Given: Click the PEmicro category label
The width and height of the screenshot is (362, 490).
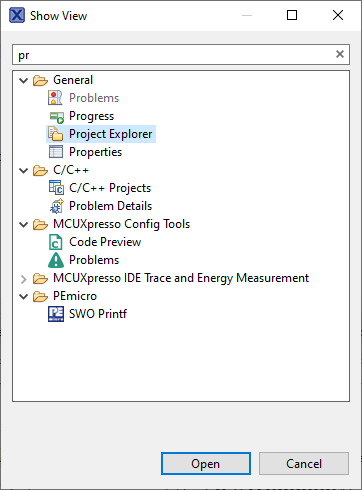Looking at the screenshot, I should pyautogui.click(x=75, y=296).
